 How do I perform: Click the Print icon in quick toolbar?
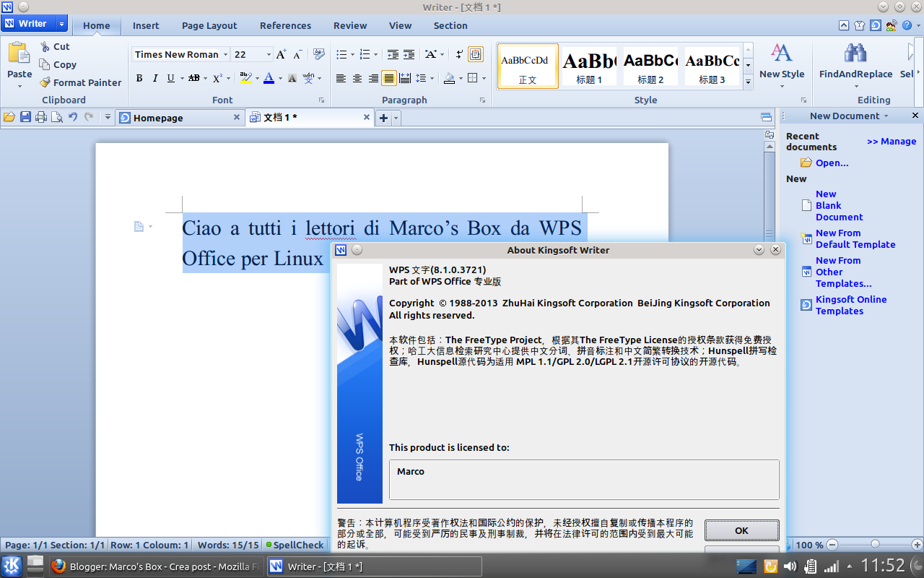tap(41, 117)
